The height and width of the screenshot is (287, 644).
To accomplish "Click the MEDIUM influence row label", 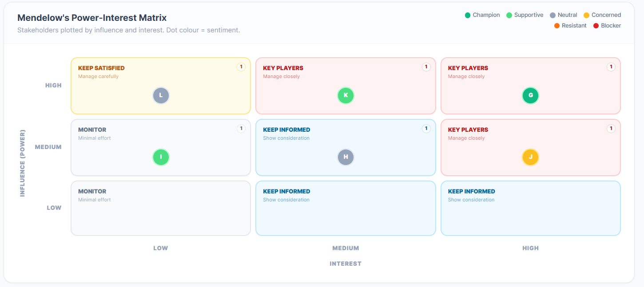I will (x=48, y=147).
